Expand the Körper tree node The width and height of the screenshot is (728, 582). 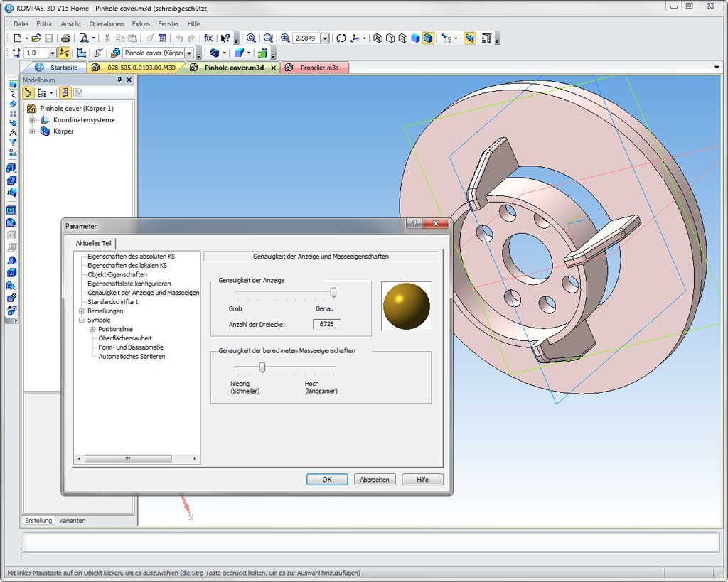point(32,131)
